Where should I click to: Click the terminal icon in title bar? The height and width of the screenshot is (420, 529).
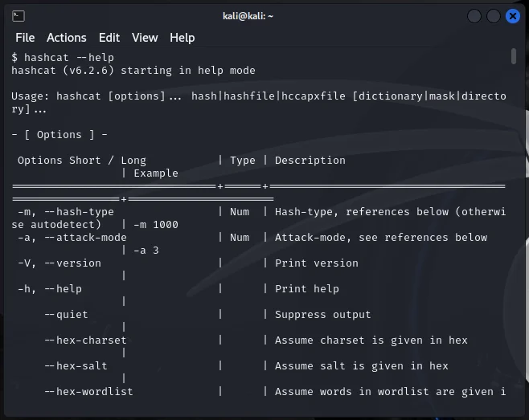(18, 16)
